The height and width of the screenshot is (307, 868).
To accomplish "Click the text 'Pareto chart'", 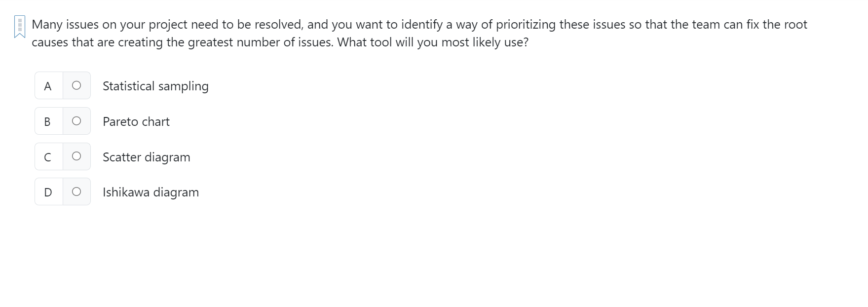I will pyautogui.click(x=136, y=121).
